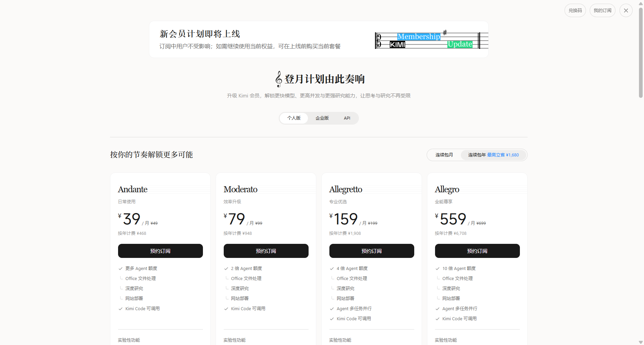Image resolution: width=644 pixels, height=345 pixels.
Task: Click the ¥39 monthly price
Action: pos(129,219)
